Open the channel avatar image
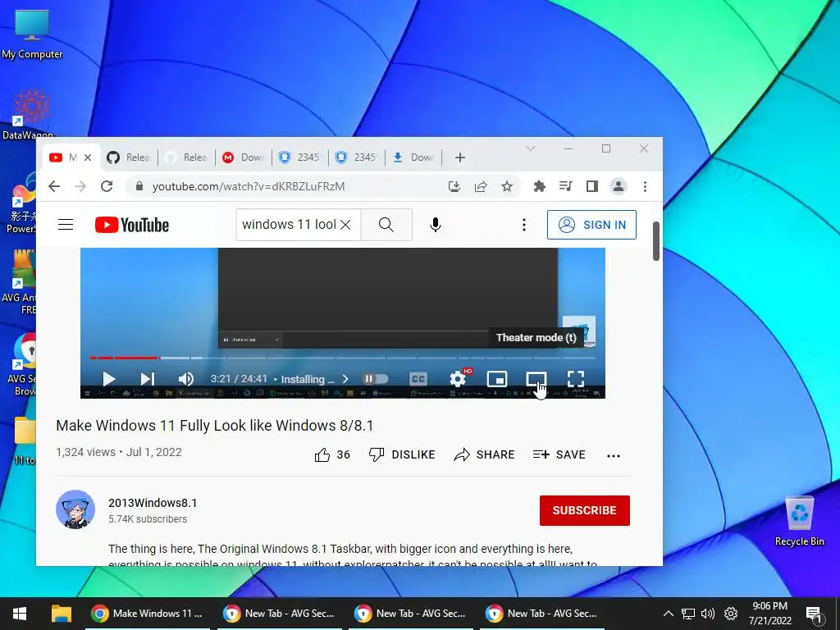Image resolution: width=840 pixels, height=630 pixels. (x=75, y=509)
